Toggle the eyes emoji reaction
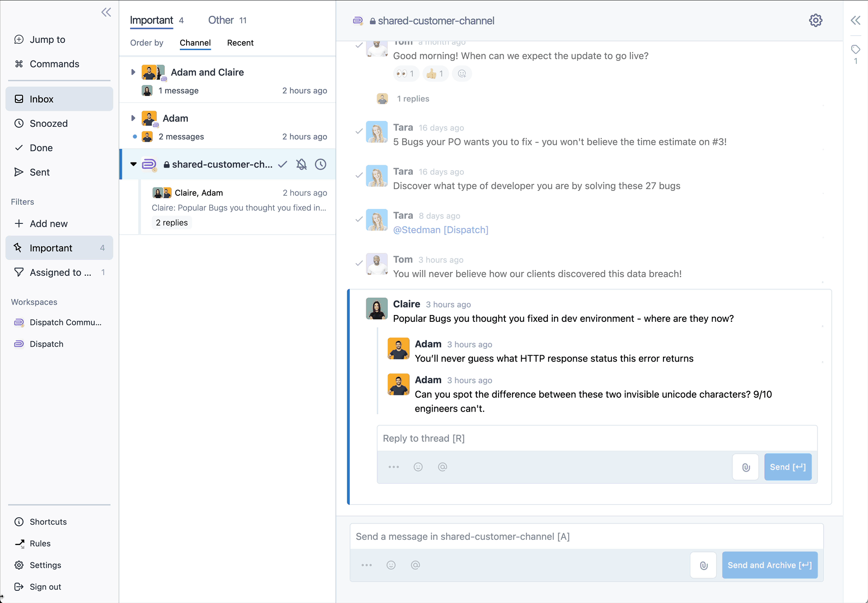This screenshot has width=868, height=603. click(406, 74)
